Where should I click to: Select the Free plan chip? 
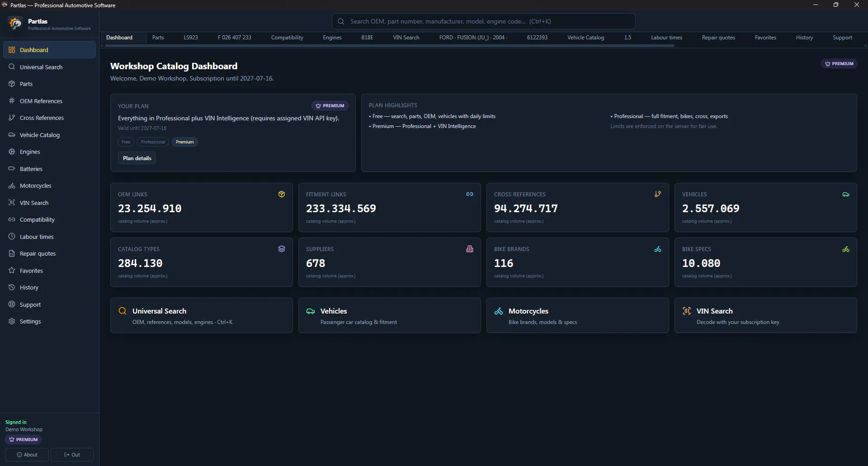point(126,142)
